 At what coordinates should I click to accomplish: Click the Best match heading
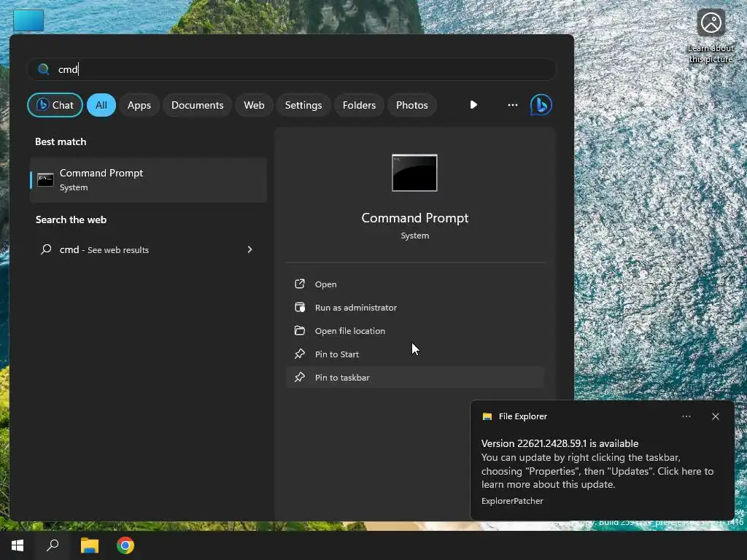point(61,142)
